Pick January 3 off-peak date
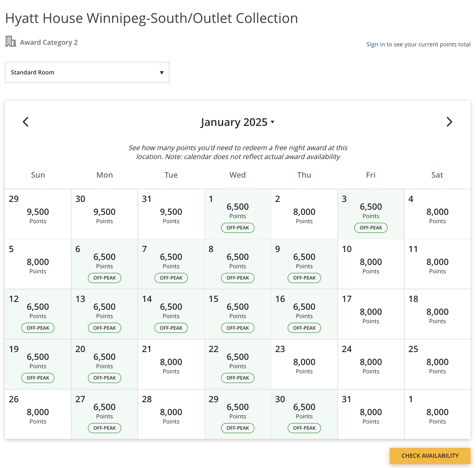Image resolution: width=476 pixels, height=468 pixels. click(371, 214)
